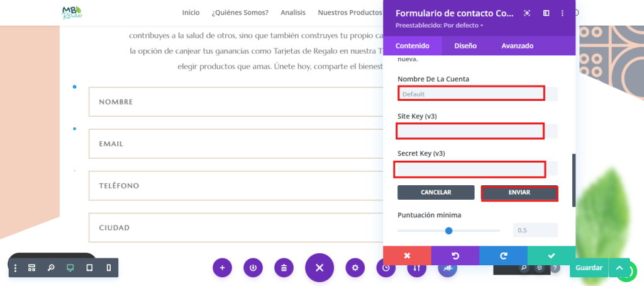
Task: Switch to the Contenido tab
Action: tap(413, 46)
